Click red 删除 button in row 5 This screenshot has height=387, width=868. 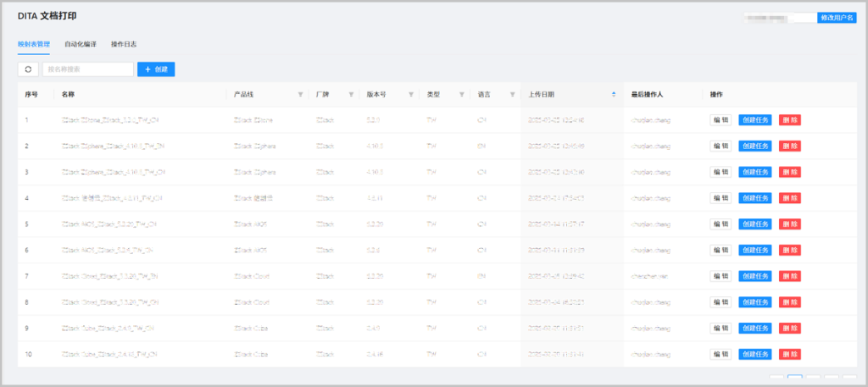coord(790,224)
